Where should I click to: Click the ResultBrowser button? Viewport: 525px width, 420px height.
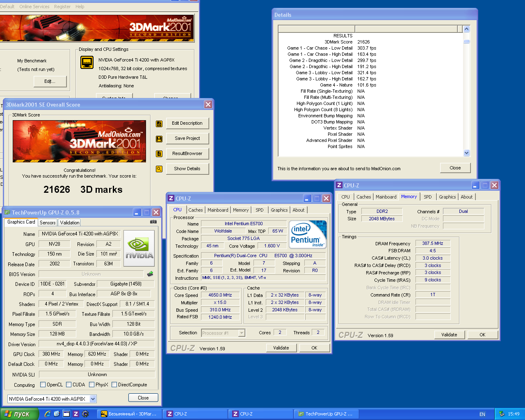point(187,154)
